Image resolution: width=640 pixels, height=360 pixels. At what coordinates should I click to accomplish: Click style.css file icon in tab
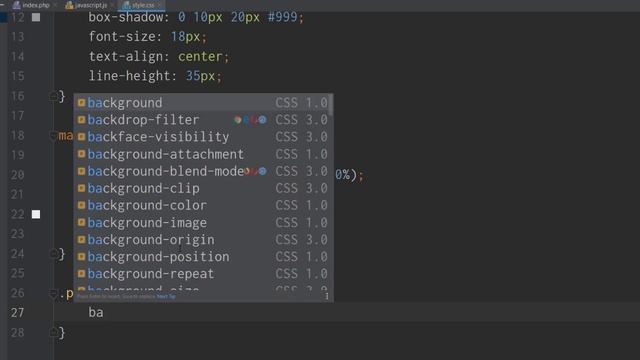click(x=126, y=5)
